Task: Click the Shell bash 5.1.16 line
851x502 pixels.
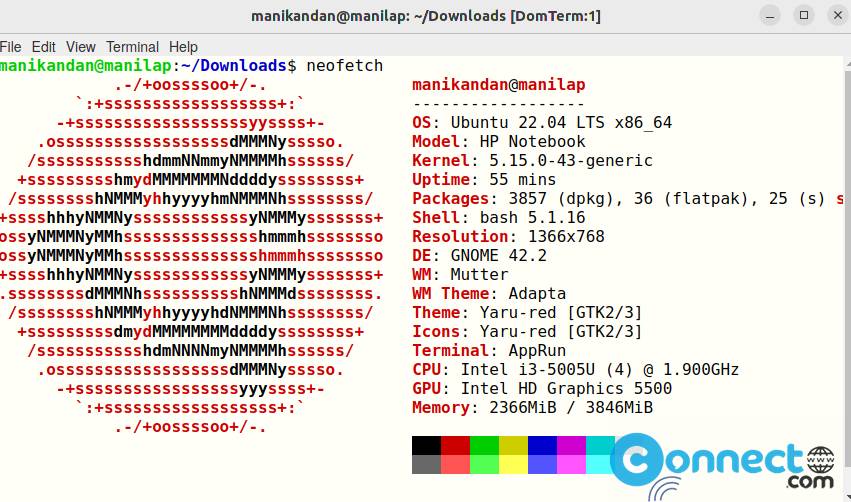Action: 499,218
